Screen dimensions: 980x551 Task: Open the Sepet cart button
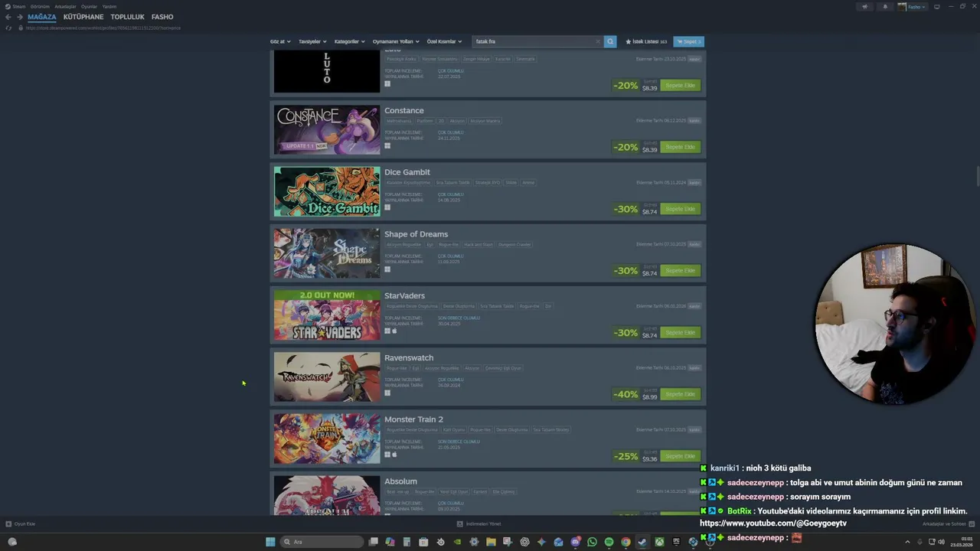689,41
